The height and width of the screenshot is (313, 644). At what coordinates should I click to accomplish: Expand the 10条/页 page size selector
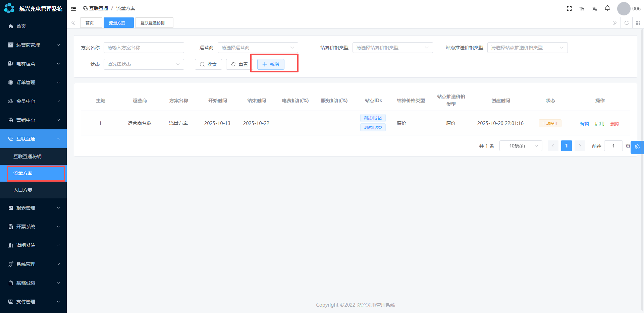click(x=521, y=146)
